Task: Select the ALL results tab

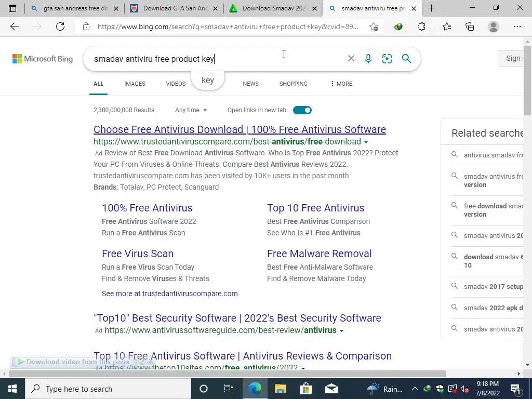Action: click(x=98, y=84)
